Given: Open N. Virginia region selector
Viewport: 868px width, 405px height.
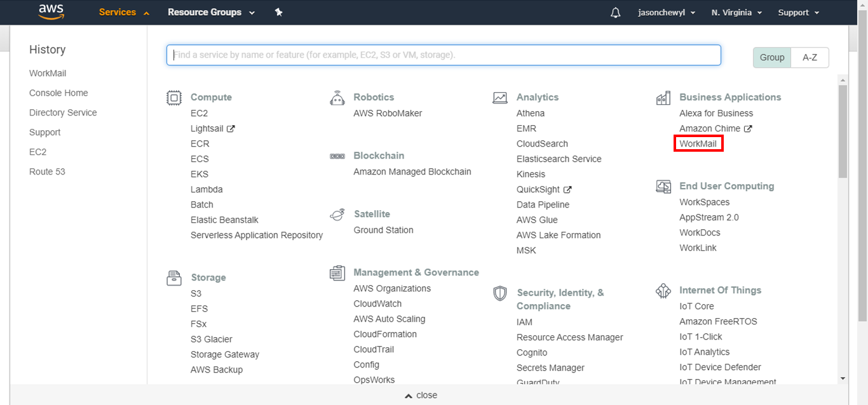Looking at the screenshot, I should (736, 13).
